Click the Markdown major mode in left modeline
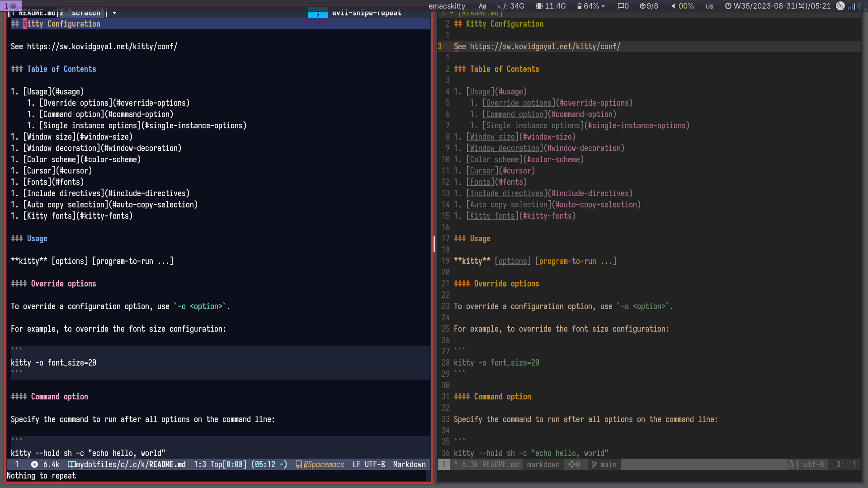This screenshot has width=868, height=488. click(409, 465)
